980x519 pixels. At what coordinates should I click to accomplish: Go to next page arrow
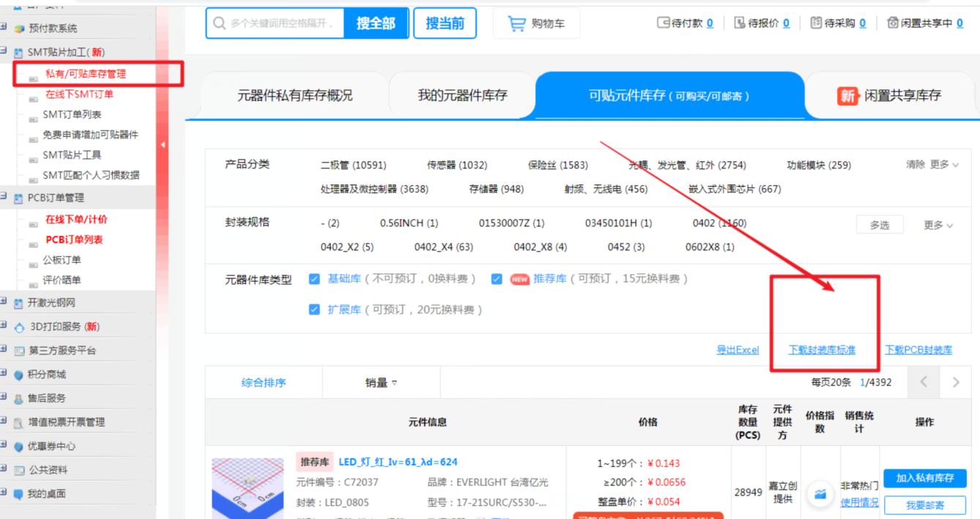tap(956, 382)
